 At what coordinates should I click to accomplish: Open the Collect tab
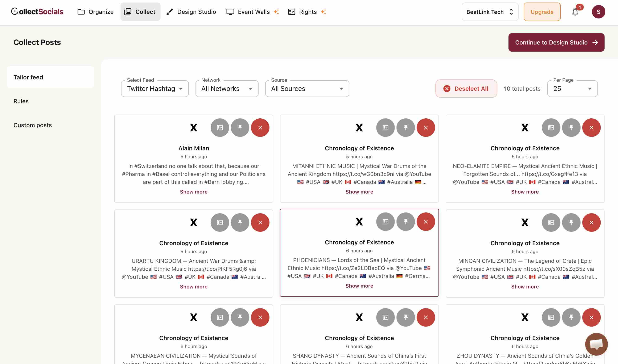pyautogui.click(x=140, y=12)
